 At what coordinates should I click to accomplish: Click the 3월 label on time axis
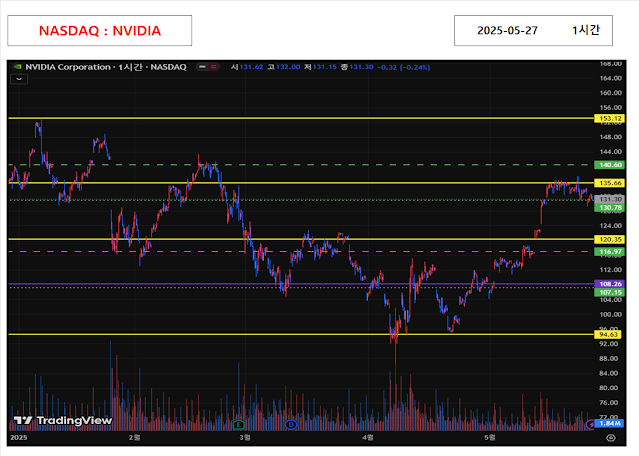tap(245, 437)
